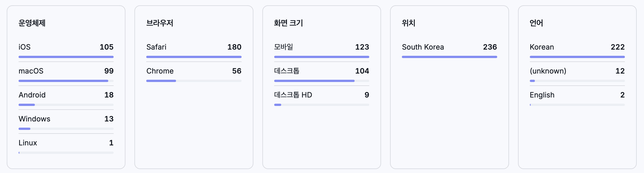This screenshot has width=644, height=173.
Task: Click the South Korea progress bar
Action: (x=450, y=57)
